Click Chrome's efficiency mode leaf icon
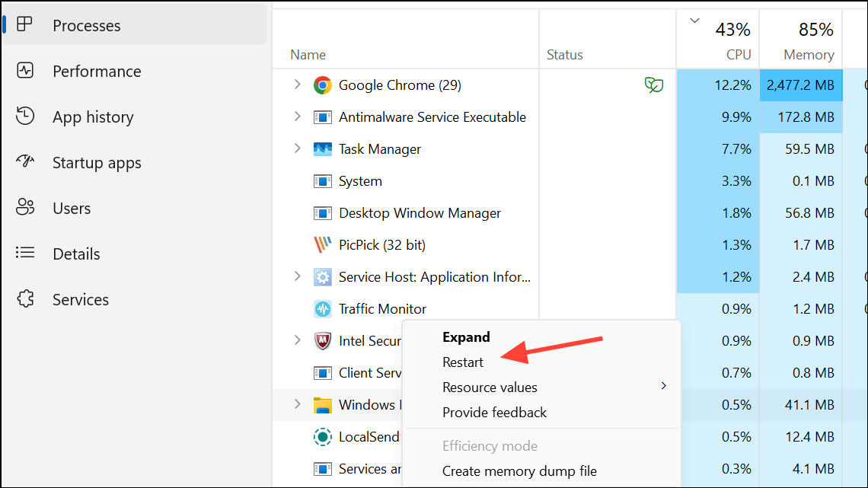 654,85
